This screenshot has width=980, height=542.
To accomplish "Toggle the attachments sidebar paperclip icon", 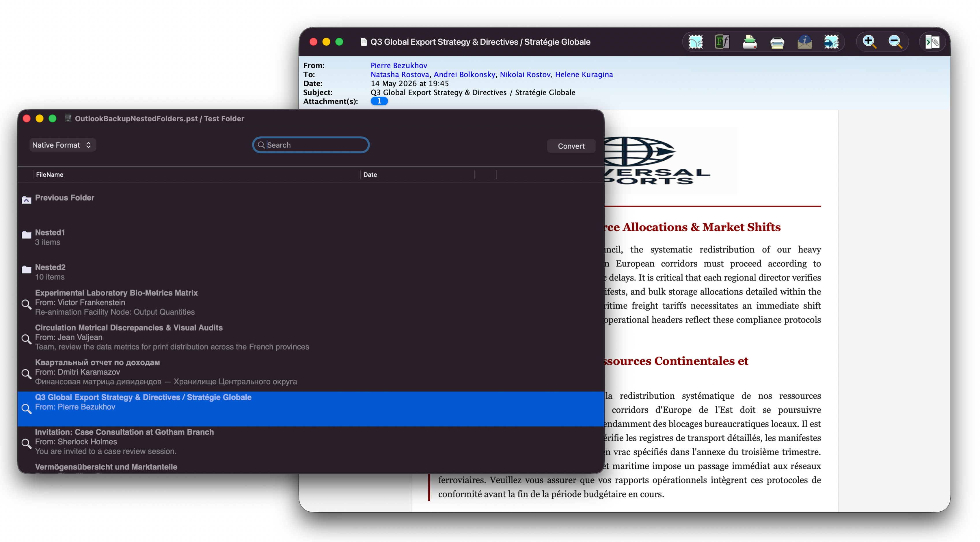I will pyautogui.click(x=932, y=42).
